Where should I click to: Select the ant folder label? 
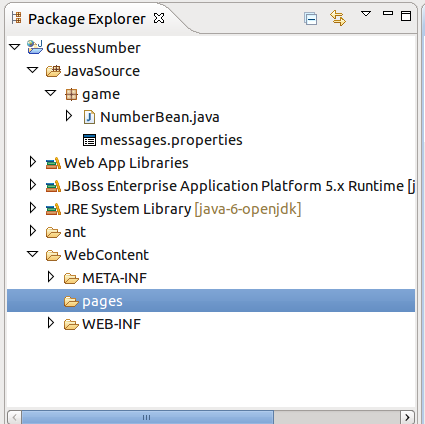coord(75,232)
